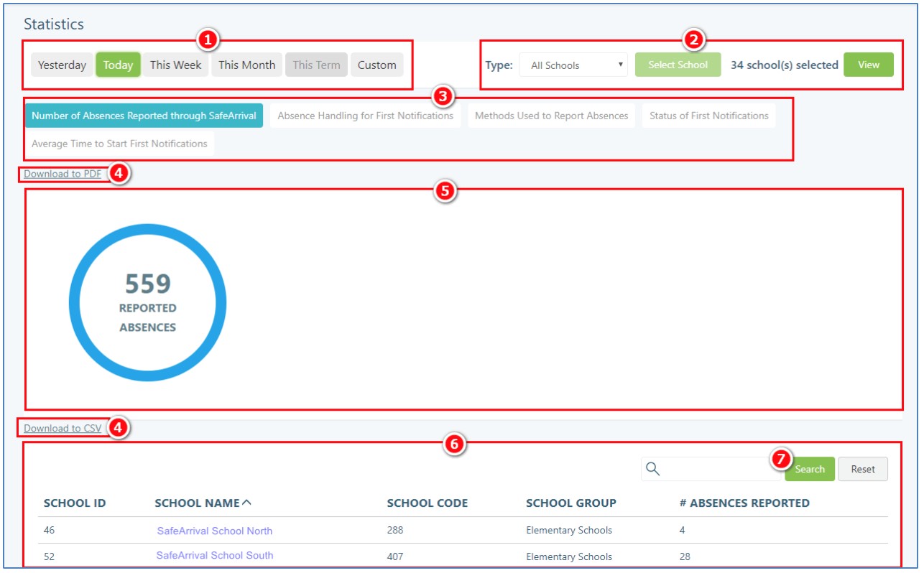Select the This Week date range
Viewport: 924px width, 573px height.
(x=175, y=65)
